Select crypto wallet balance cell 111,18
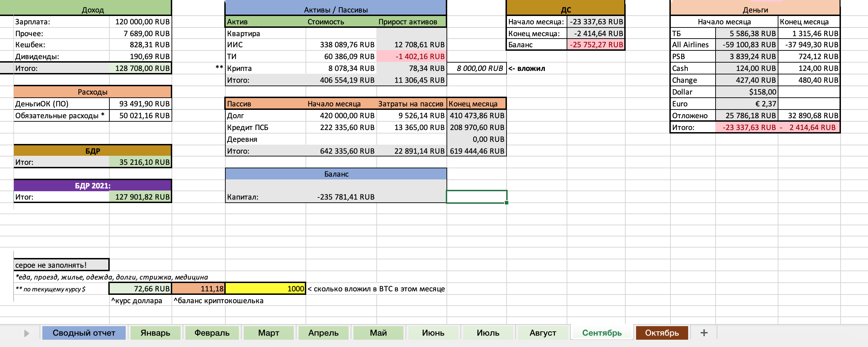 coord(199,289)
